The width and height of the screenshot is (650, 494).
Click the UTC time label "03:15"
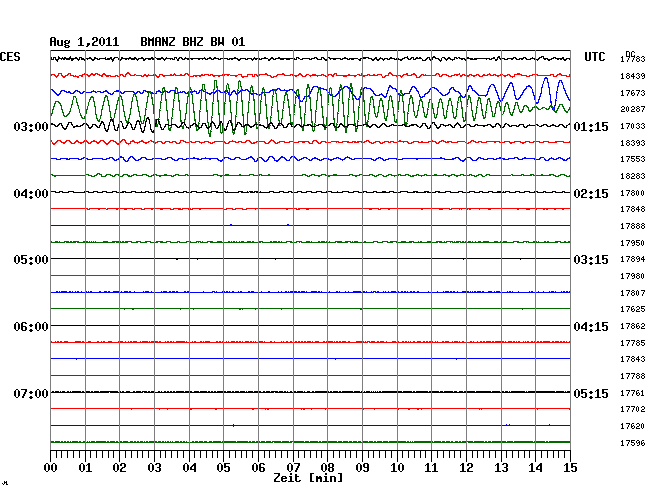(591, 260)
